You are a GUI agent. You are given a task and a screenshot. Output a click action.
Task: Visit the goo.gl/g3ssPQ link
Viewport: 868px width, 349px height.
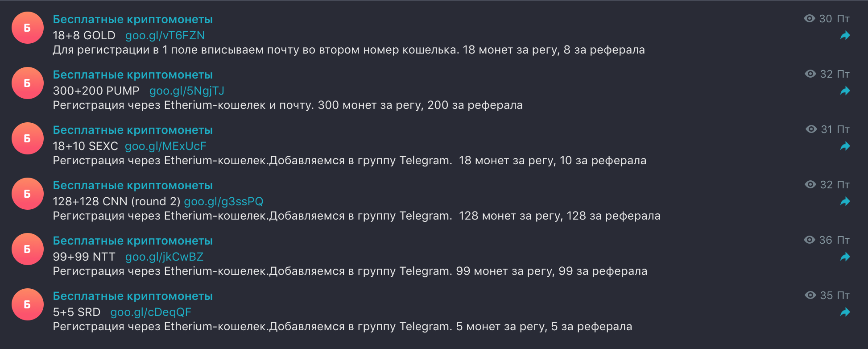coord(223,201)
